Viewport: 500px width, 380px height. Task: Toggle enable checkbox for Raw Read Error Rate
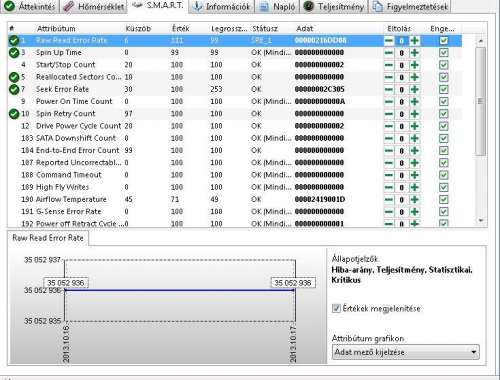444,41
